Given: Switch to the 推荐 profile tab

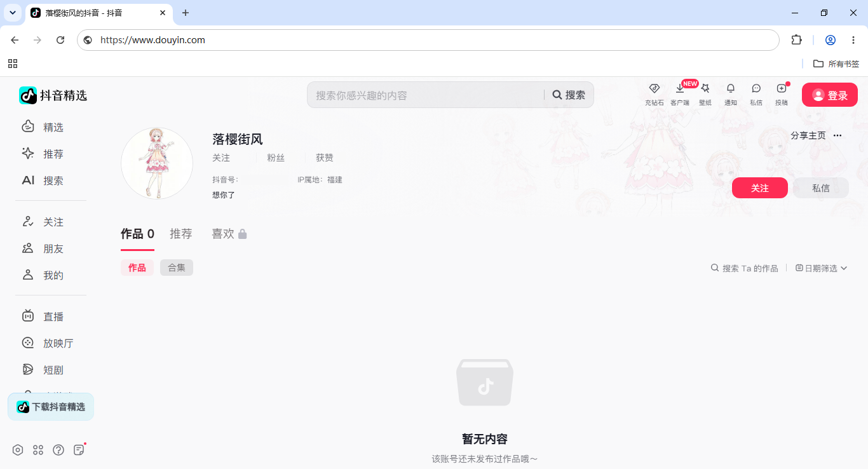Looking at the screenshot, I should (181, 234).
